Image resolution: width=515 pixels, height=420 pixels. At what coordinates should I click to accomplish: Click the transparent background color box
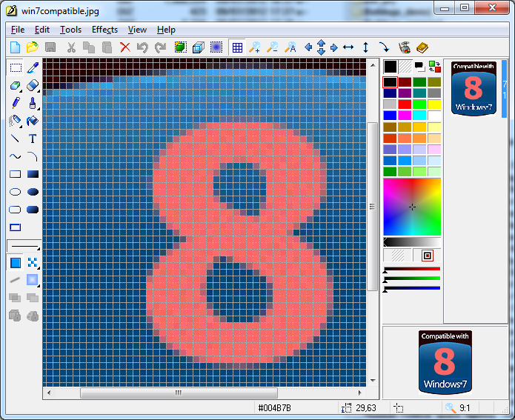click(405, 67)
